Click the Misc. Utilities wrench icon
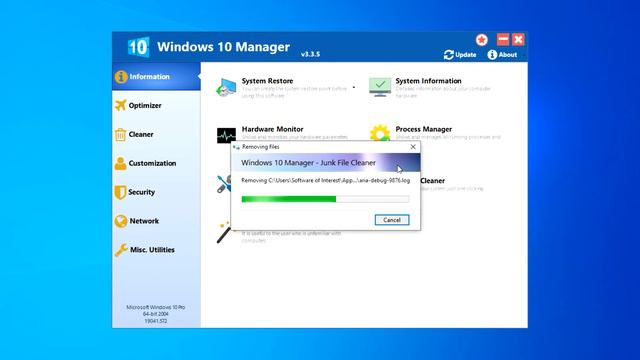640x360 pixels. pos(121,250)
